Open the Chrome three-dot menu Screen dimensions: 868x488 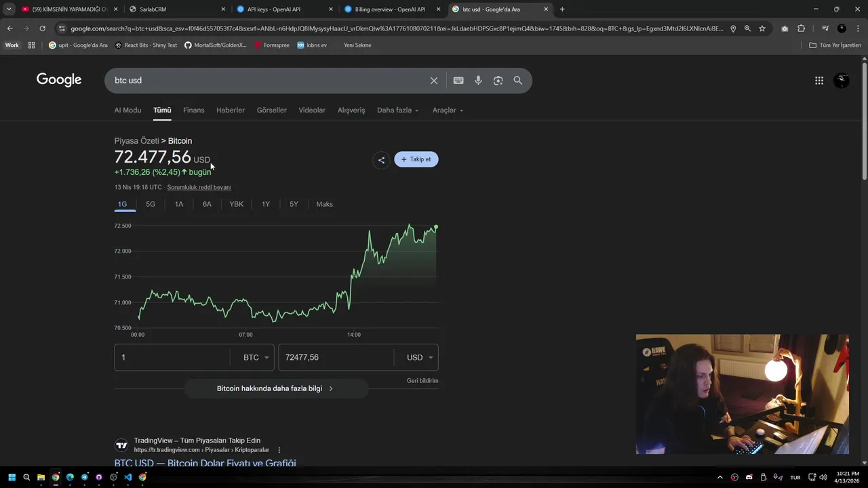coord(857,28)
